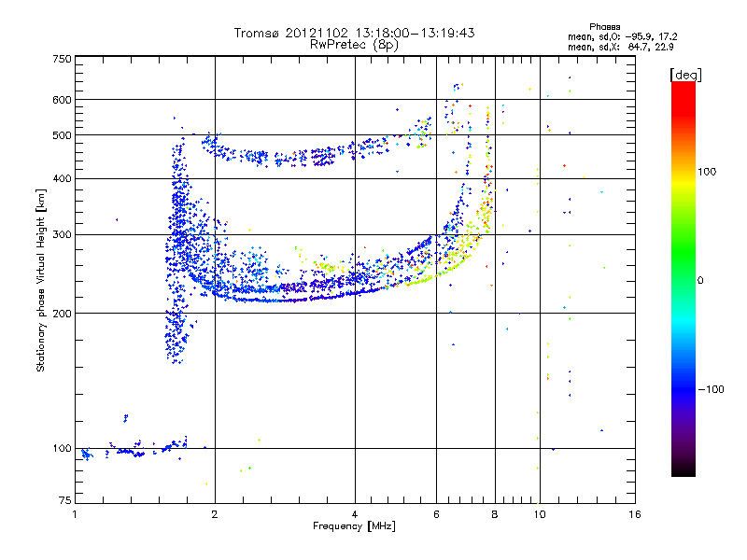Click the "100" label beside the colorbar
Viewport: 747px width, 560px height.
707,172
